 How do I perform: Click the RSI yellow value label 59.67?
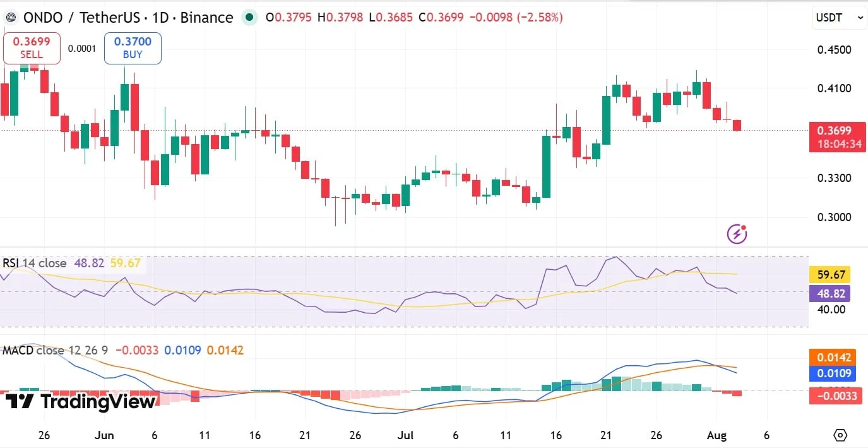[x=829, y=275]
